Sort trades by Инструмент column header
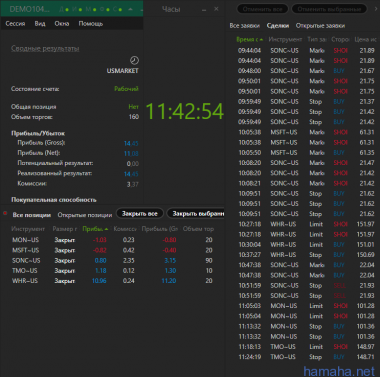Screen dimensions: 380x377 point(285,39)
